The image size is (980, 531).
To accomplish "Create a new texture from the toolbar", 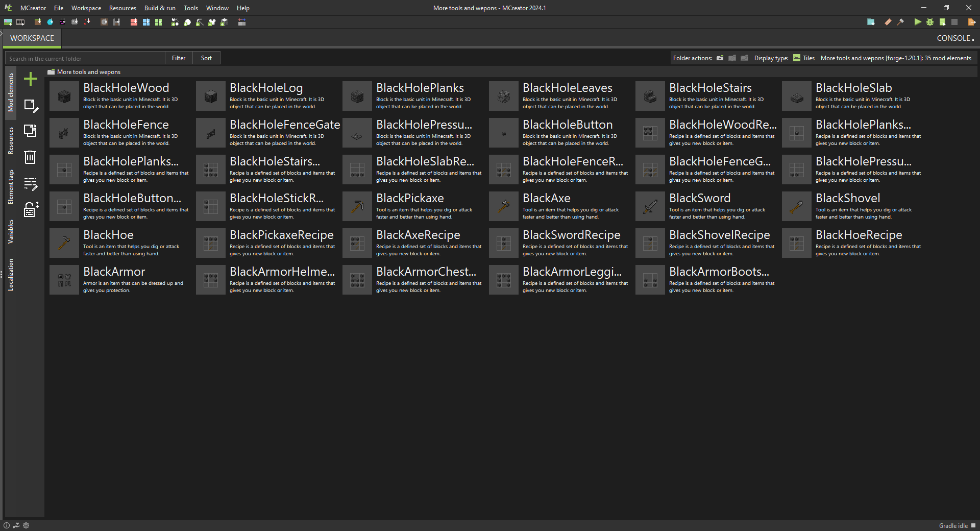I will pyautogui.click(x=8, y=22).
